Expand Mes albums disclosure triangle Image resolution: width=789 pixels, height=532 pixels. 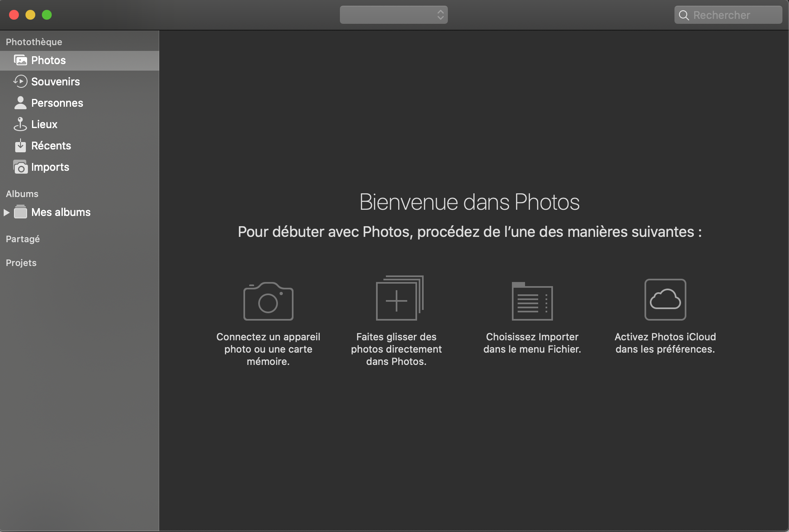(7, 212)
